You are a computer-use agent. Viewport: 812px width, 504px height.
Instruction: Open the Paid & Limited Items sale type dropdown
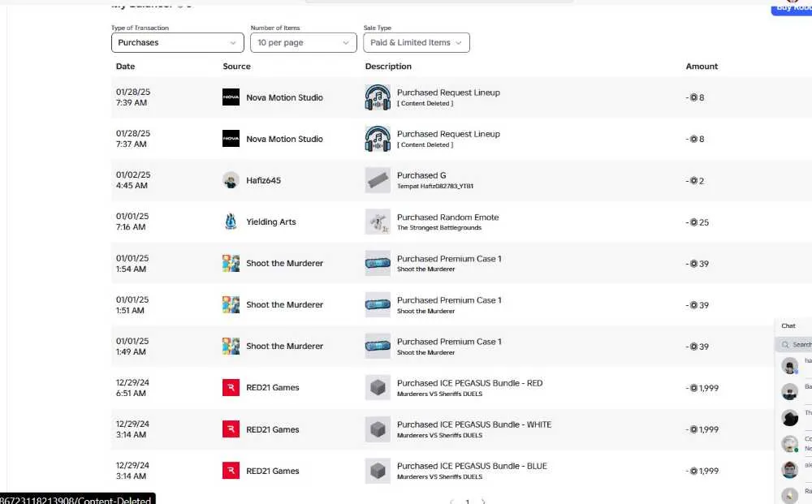coord(417,42)
